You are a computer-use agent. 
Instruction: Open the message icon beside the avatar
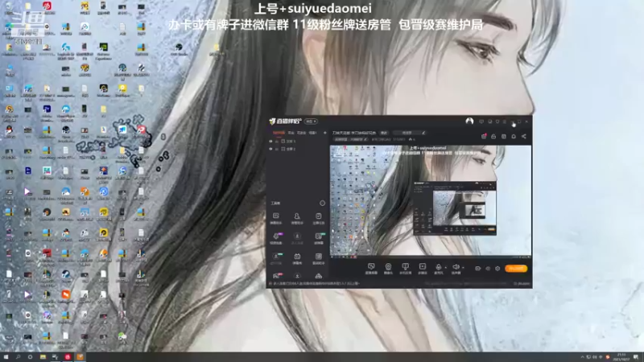481,121
